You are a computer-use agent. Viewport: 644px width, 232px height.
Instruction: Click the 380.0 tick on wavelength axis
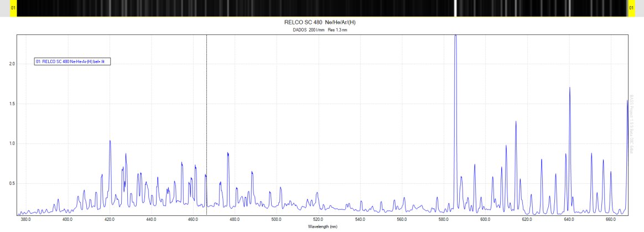[x=25, y=220]
